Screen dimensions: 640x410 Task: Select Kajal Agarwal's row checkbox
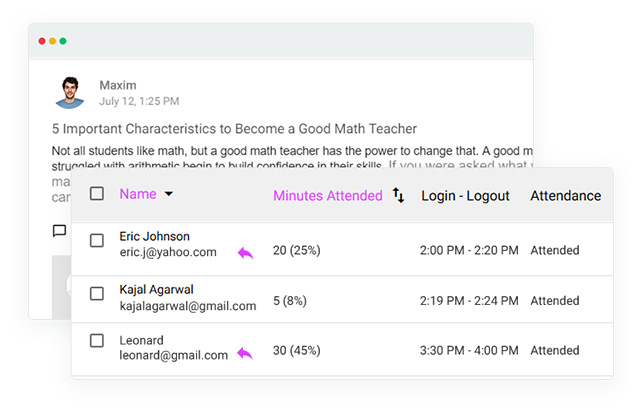(97, 293)
